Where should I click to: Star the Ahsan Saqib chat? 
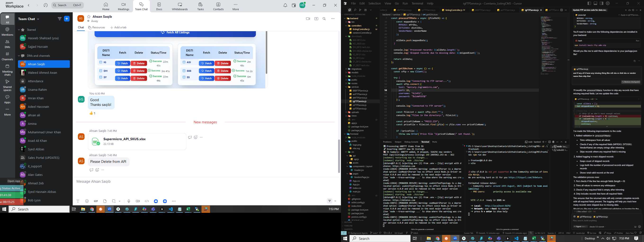89,17
